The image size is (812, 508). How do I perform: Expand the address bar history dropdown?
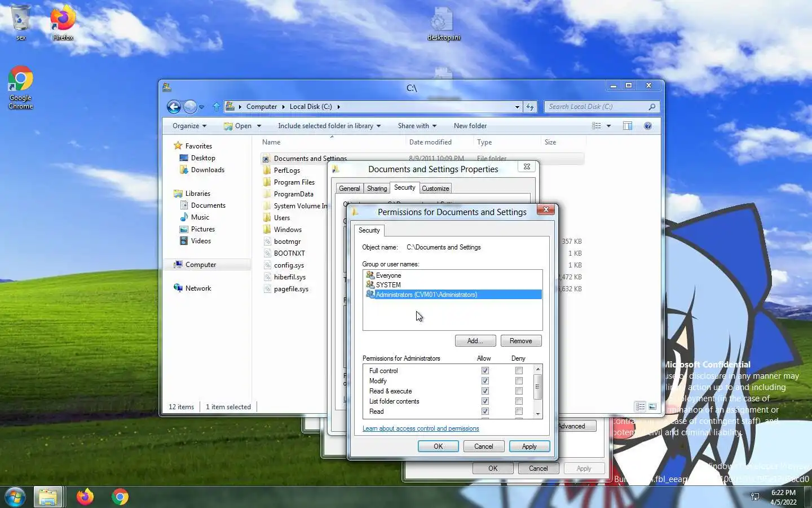[517, 107]
